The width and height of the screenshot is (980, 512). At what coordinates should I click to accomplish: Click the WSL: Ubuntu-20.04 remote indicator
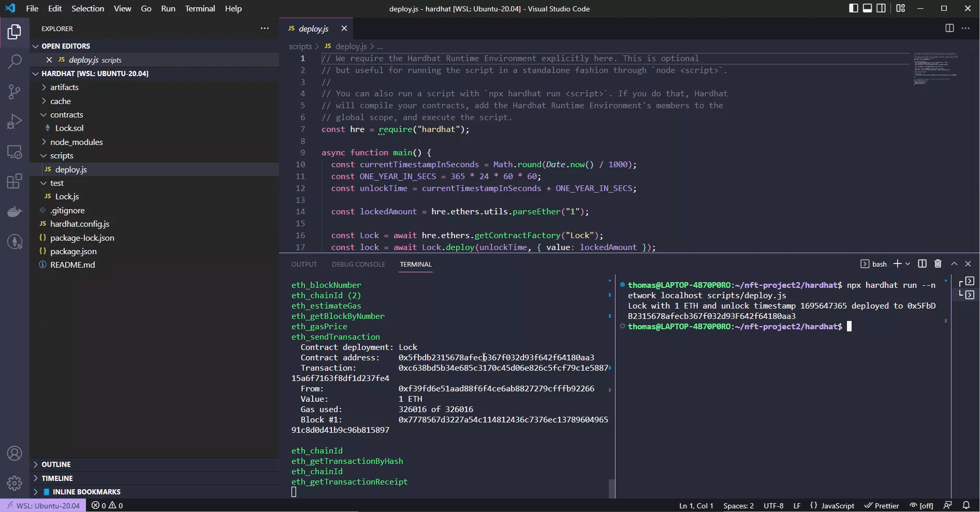[43, 505]
